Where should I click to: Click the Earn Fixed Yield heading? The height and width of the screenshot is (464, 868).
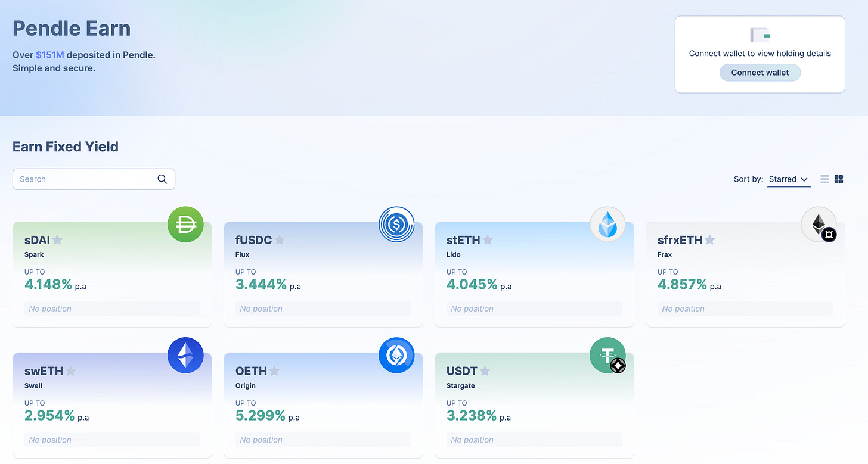[x=66, y=147]
